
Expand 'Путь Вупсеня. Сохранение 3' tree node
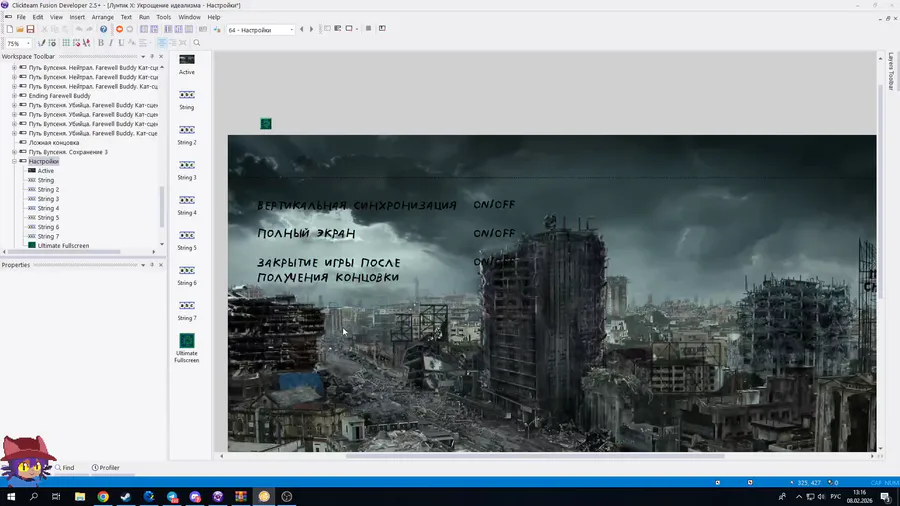[x=14, y=152]
